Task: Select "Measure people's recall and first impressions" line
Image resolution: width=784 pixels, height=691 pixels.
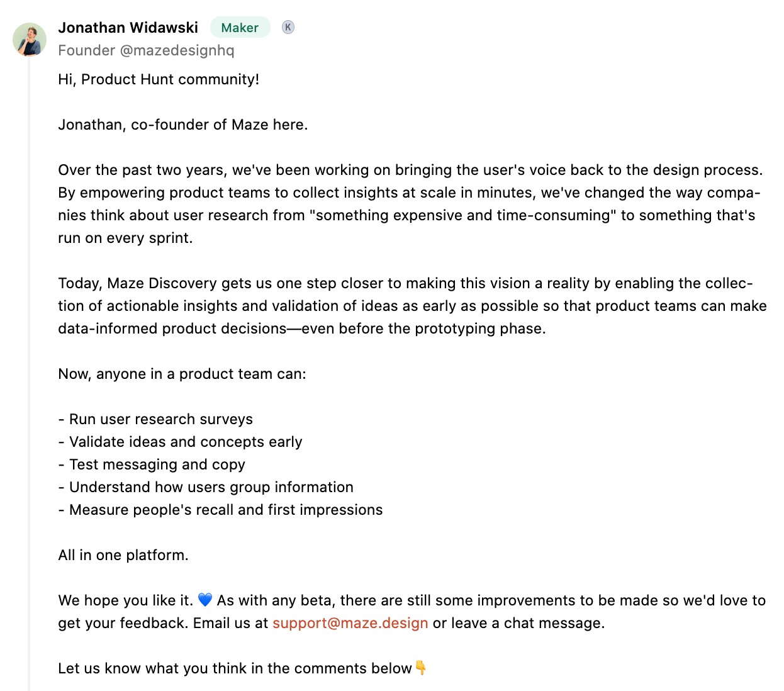Action: (x=220, y=510)
